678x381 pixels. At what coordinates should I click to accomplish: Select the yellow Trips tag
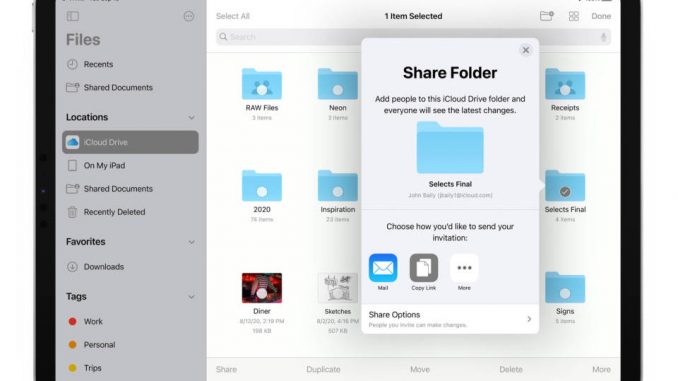tap(85, 368)
